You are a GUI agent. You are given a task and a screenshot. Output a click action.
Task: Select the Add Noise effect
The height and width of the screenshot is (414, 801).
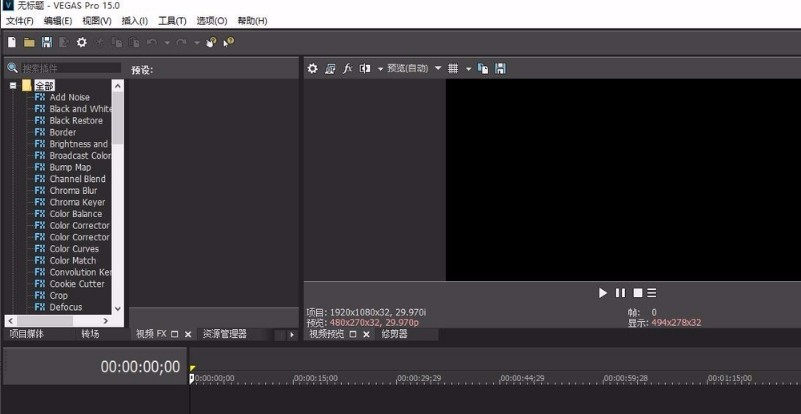coord(69,97)
